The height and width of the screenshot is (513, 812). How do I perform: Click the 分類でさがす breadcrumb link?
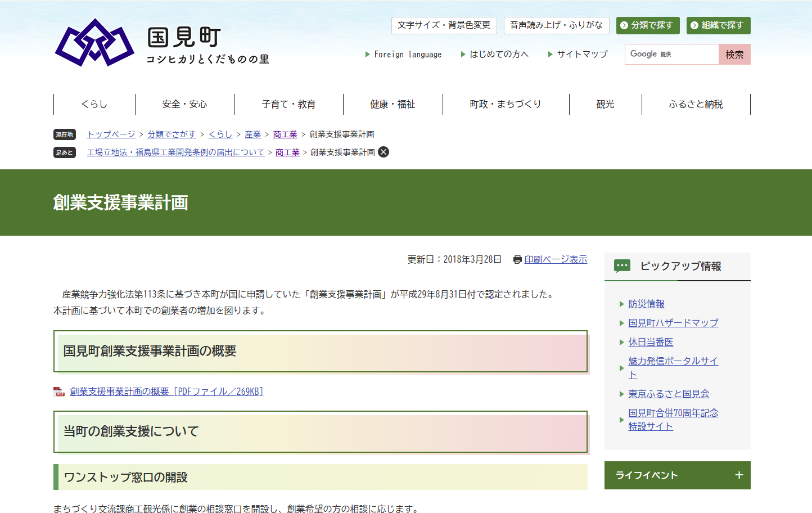click(x=172, y=134)
